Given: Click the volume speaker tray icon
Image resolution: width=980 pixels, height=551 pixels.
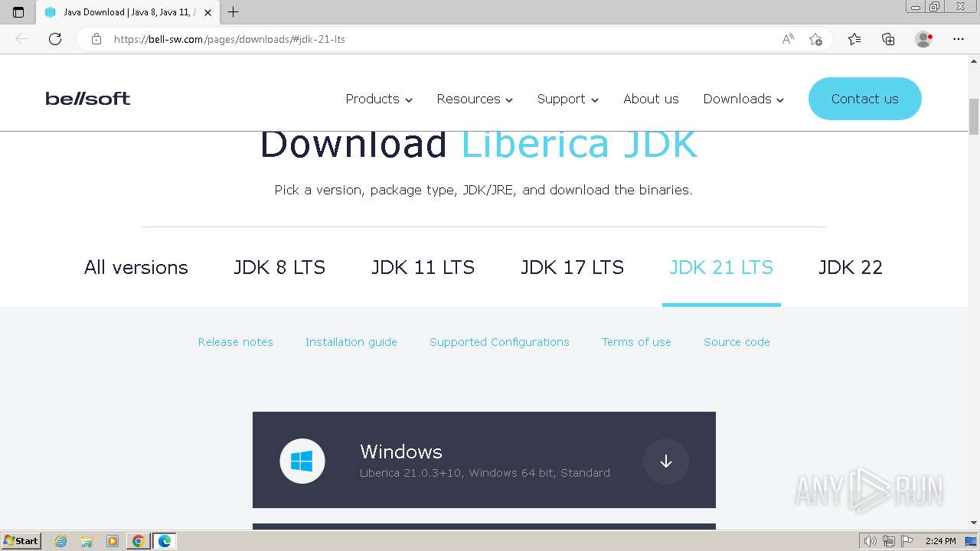Looking at the screenshot, I should tap(871, 541).
